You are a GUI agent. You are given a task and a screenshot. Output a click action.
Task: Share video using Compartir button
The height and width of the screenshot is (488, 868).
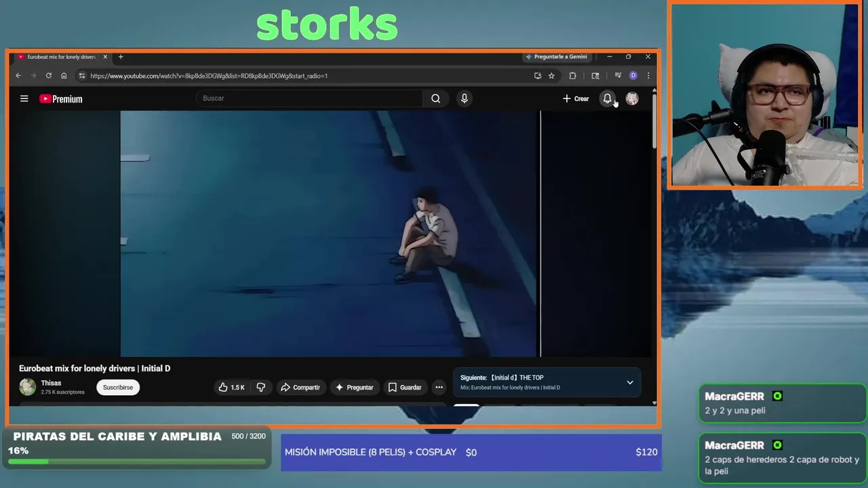point(300,387)
